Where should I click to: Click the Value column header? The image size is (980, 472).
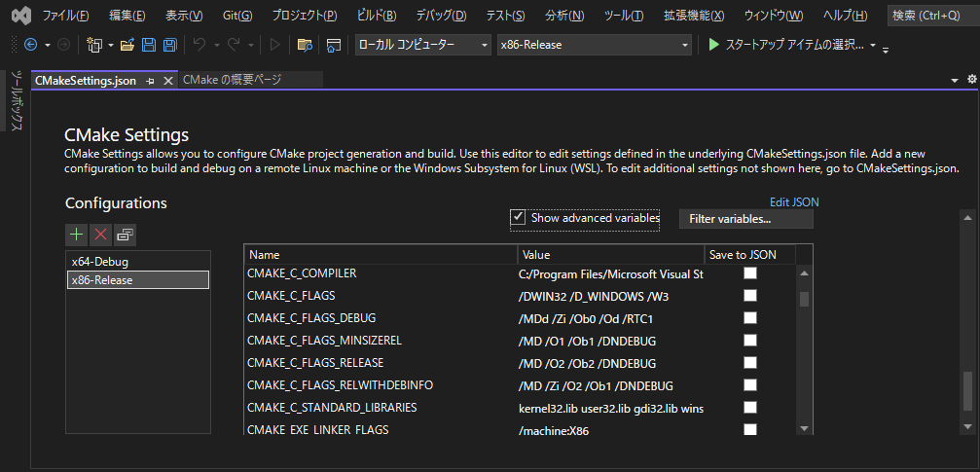pyautogui.click(x=611, y=254)
